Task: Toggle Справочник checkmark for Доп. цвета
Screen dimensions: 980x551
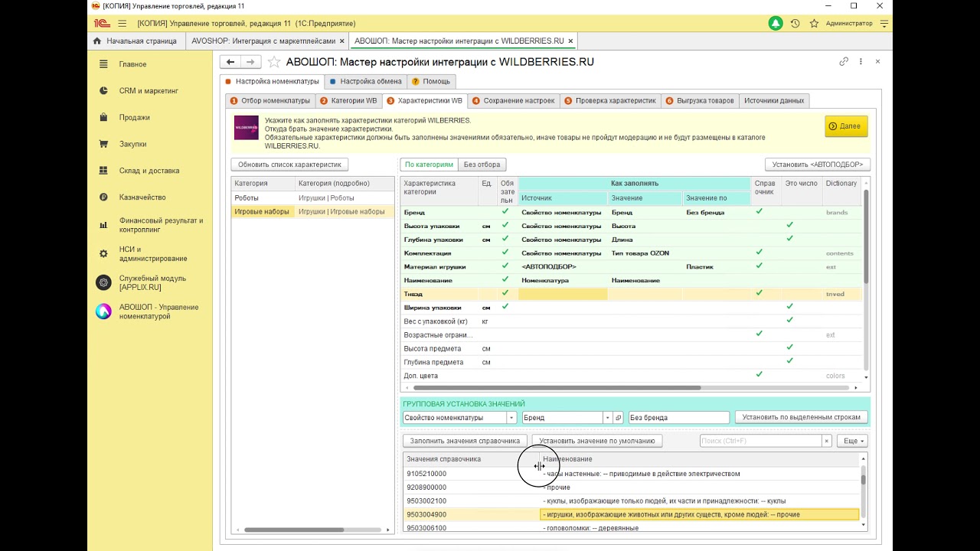Action: tap(759, 376)
